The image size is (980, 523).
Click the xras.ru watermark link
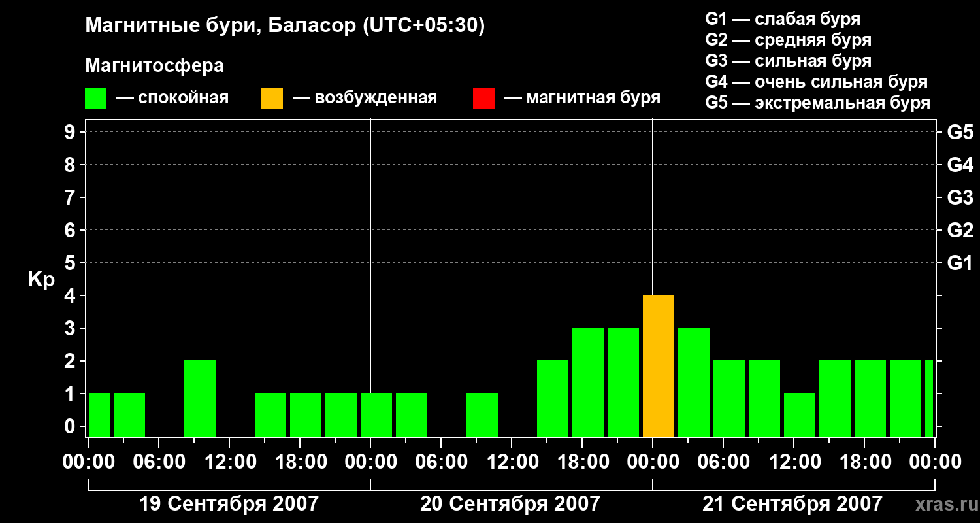[944, 504]
